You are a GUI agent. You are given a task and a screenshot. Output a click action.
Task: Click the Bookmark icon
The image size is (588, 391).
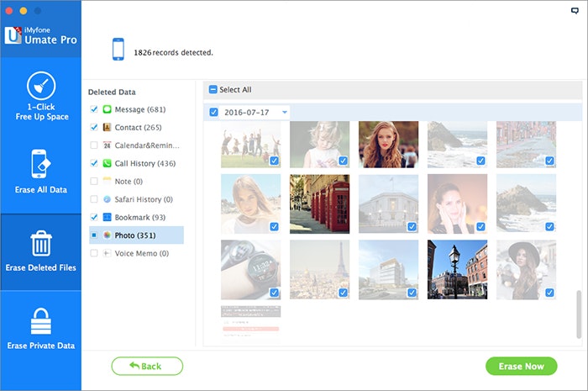coord(107,217)
